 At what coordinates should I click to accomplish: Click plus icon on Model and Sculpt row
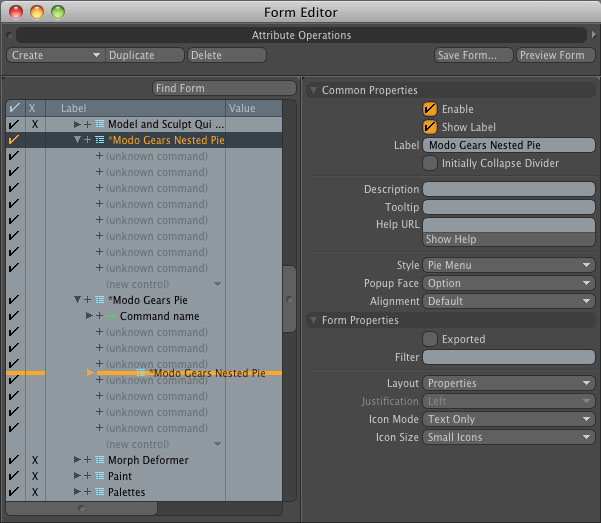(87, 124)
